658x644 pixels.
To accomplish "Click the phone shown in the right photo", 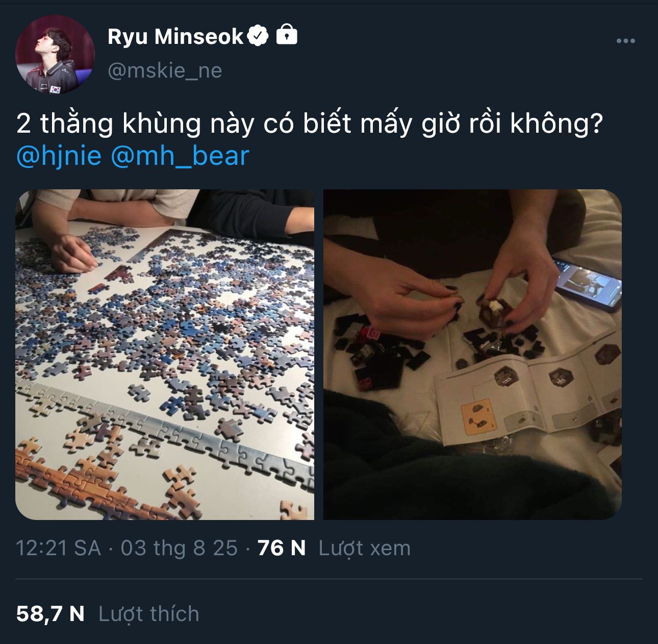I will tap(588, 283).
